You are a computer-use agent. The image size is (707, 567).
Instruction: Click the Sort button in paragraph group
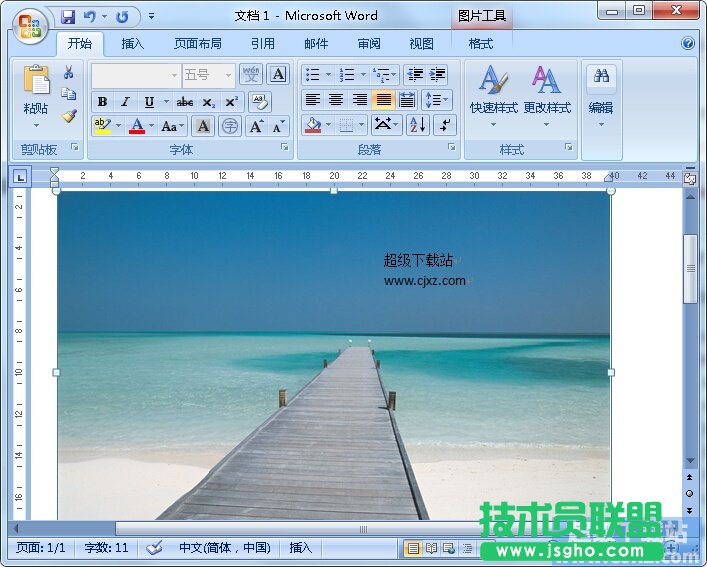pos(417,125)
